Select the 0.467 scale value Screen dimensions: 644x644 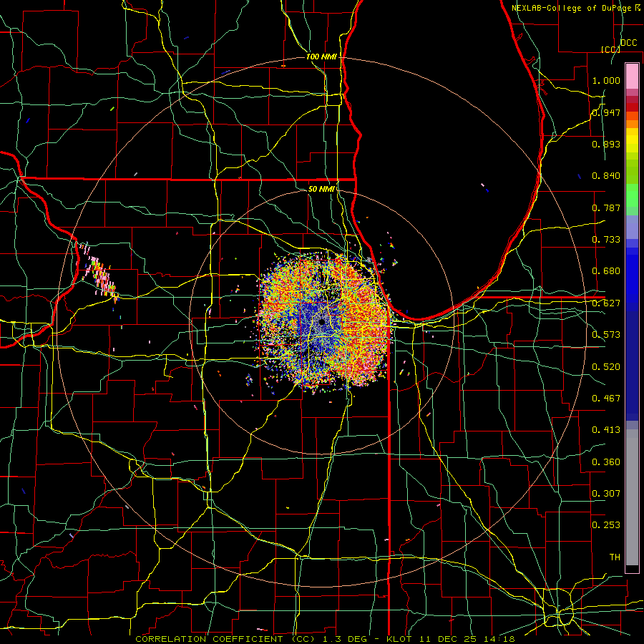606,399
